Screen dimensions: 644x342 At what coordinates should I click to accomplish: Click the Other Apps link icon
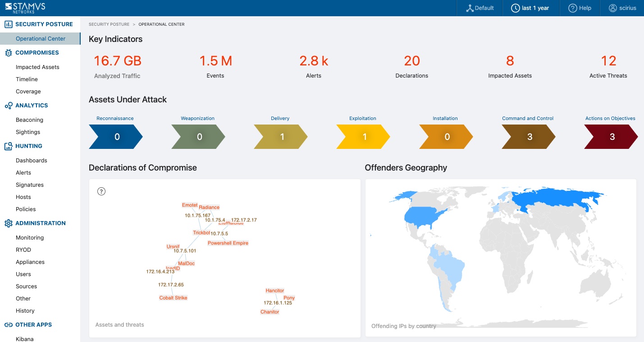pyautogui.click(x=8, y=324)
